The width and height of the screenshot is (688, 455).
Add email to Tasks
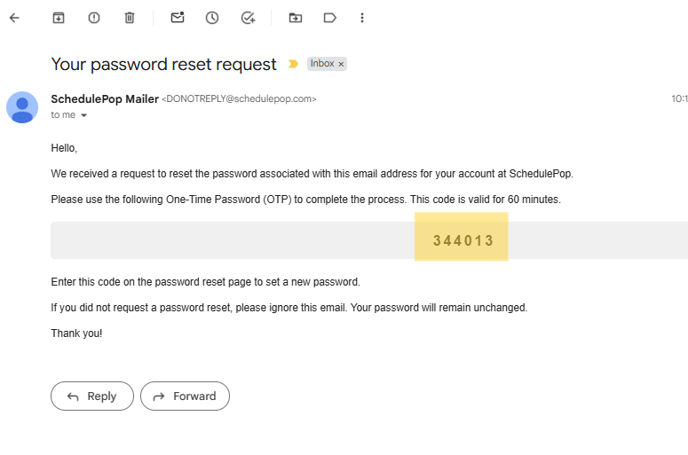248,18
